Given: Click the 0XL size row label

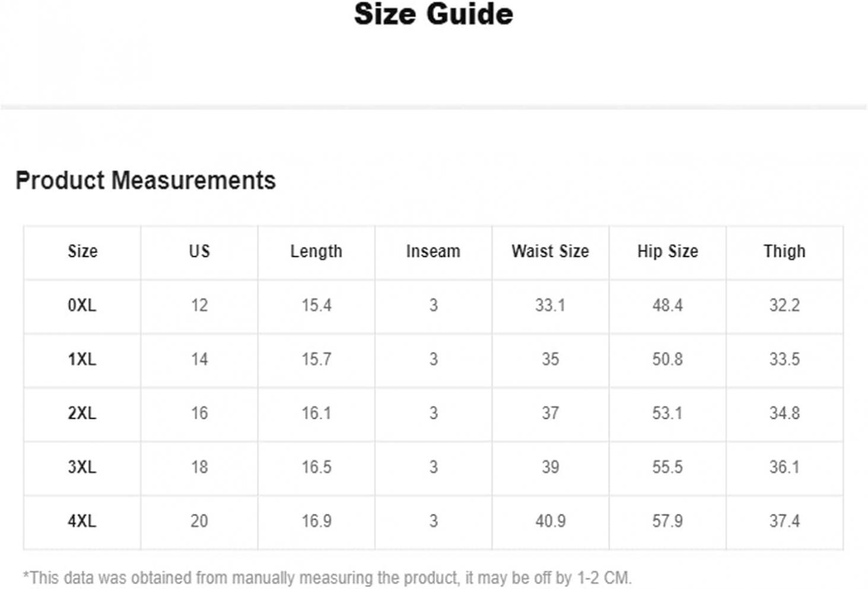Looking at the screenshot, I should [82, 305].
